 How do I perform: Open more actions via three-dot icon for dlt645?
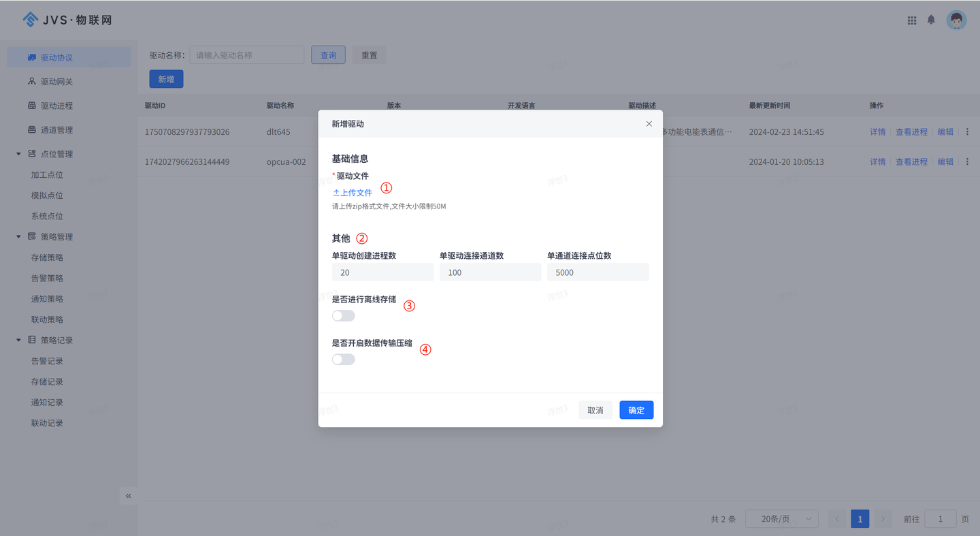coord(967,131)
